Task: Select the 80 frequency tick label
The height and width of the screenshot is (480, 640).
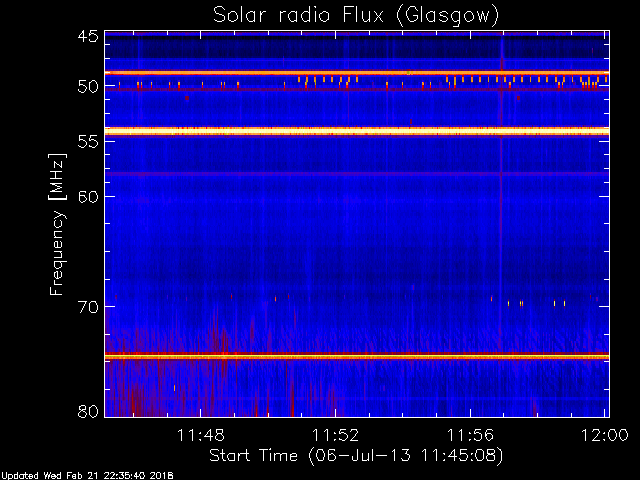Action: click(x=88, y=411)
